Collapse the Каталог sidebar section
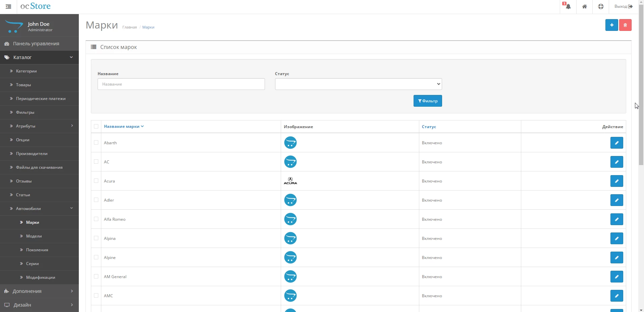The image size is (644, 312). pos(39,57)
